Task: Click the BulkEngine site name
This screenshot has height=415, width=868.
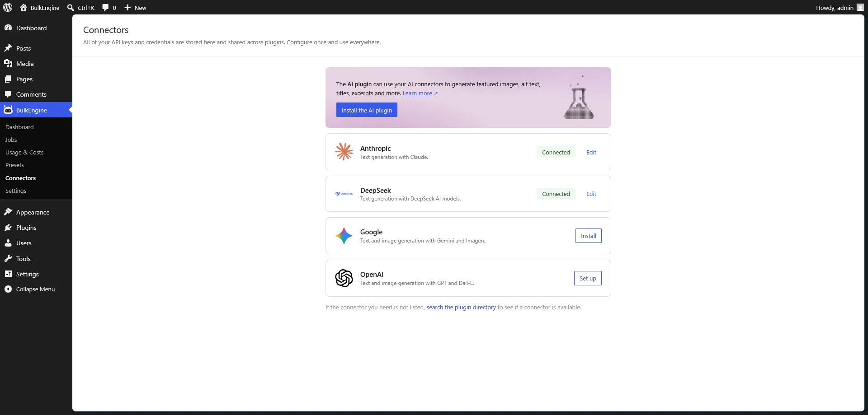Action: pyautogui.click(x=45, y=8)
